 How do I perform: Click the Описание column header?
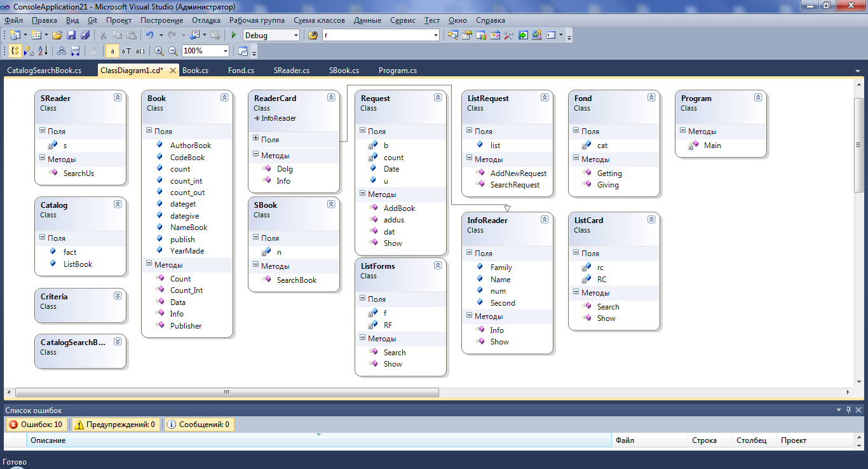pyautogui.click(x=48, y=440)
